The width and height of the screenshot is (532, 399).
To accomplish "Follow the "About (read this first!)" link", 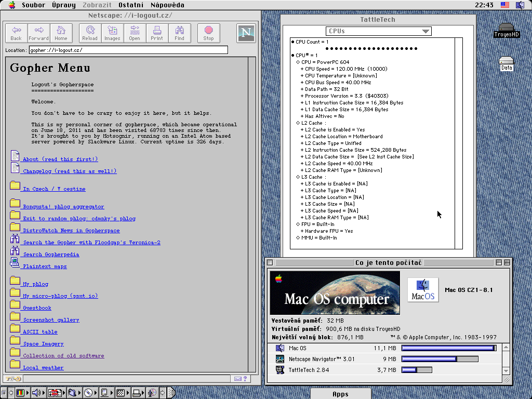I will [x=60, y=159].
